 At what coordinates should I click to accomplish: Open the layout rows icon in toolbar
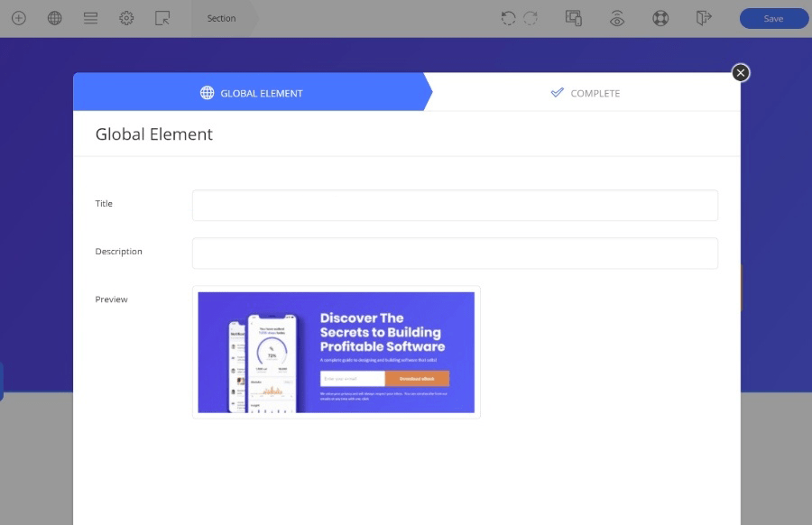[x=90, y=18]
